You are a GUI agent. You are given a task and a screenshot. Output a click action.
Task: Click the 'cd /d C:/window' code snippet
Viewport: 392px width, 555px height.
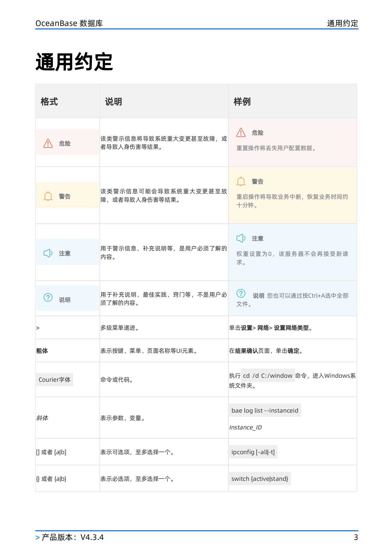[268, 376]
